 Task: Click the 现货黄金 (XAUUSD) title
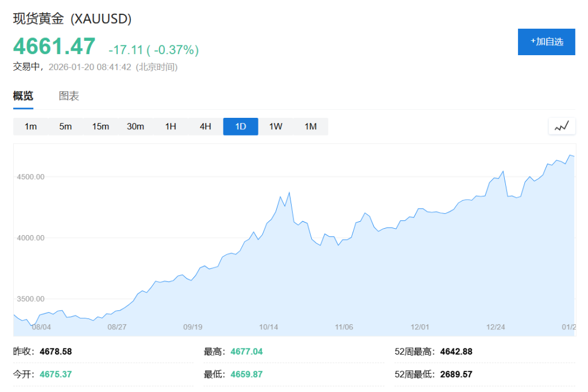72,19
